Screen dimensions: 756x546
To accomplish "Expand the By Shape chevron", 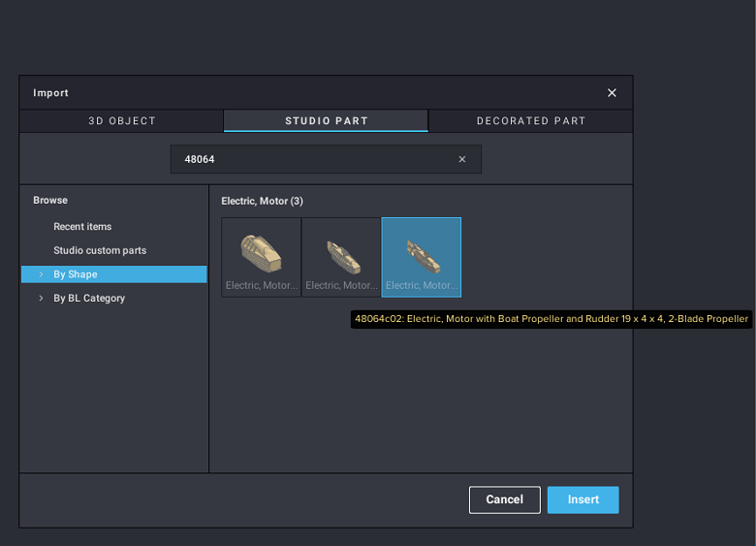I will click(41, 273).
